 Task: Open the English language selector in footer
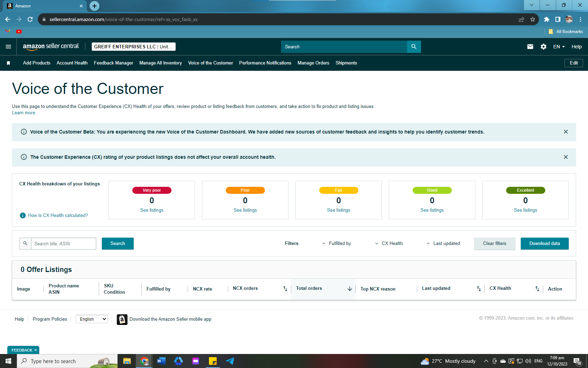(x=92, y=319)
